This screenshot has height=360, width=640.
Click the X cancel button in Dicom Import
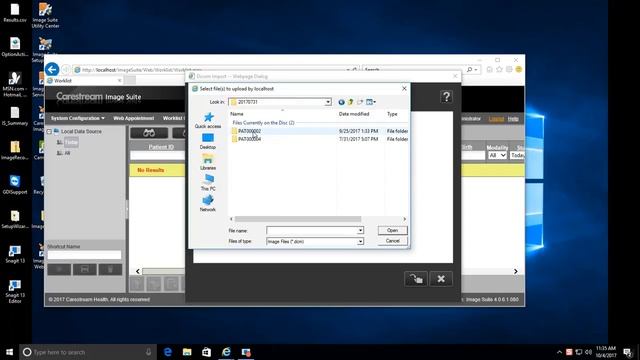[441, 279]
